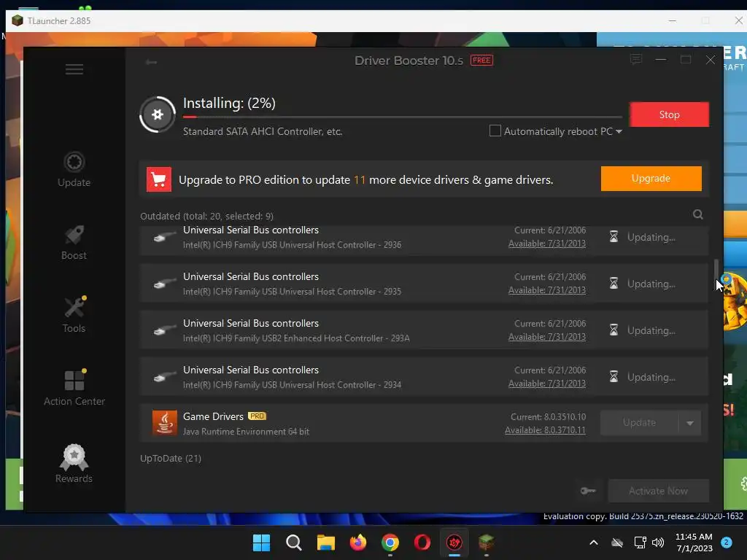Show hidden system tray icons
The width and height of the screenshot is (747, 560).
(594, 542)
